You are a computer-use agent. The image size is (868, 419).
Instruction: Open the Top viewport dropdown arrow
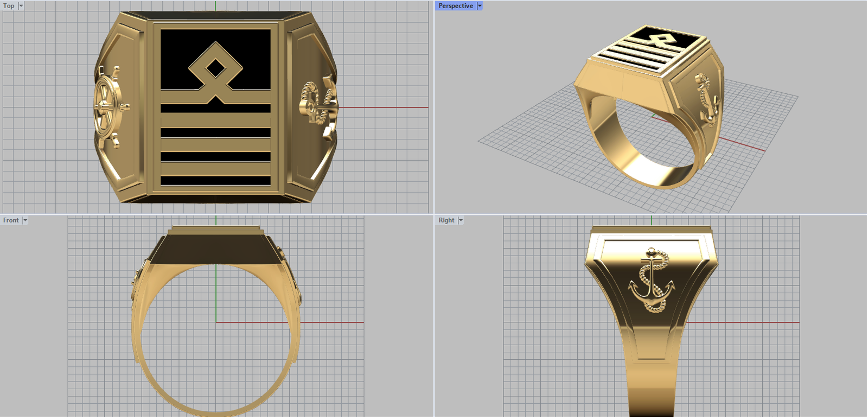pyautogui.click(x=21, y=6)
